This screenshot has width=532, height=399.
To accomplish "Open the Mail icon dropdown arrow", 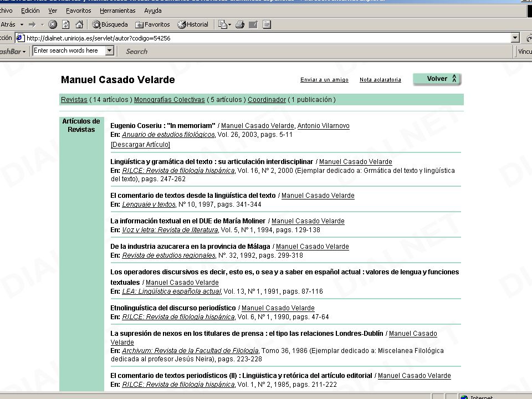I will (229, 24).
